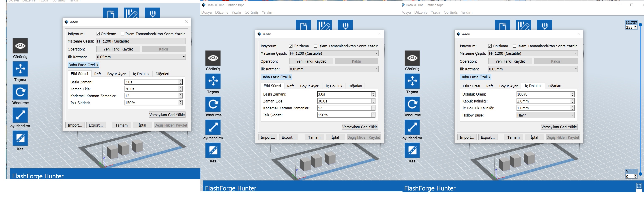Open Malzeme Çeşidi dropdown in middle dialog
Image resolution: width=644 pixels, height=197 pixels.
334,53
